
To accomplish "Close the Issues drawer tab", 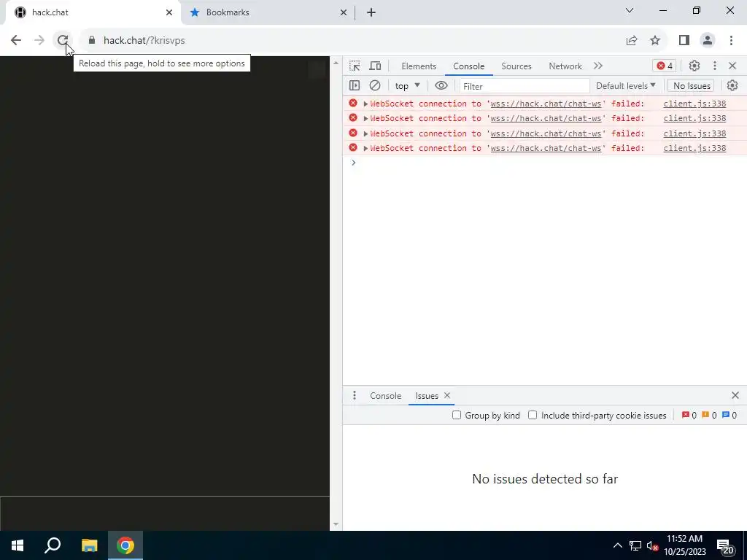I will 447,395.
